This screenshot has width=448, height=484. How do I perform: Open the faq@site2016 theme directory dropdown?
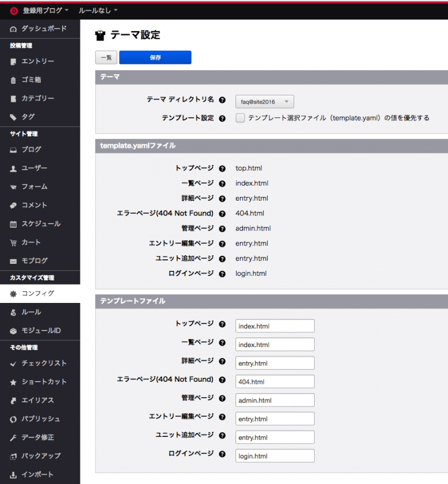coord(265,102)
